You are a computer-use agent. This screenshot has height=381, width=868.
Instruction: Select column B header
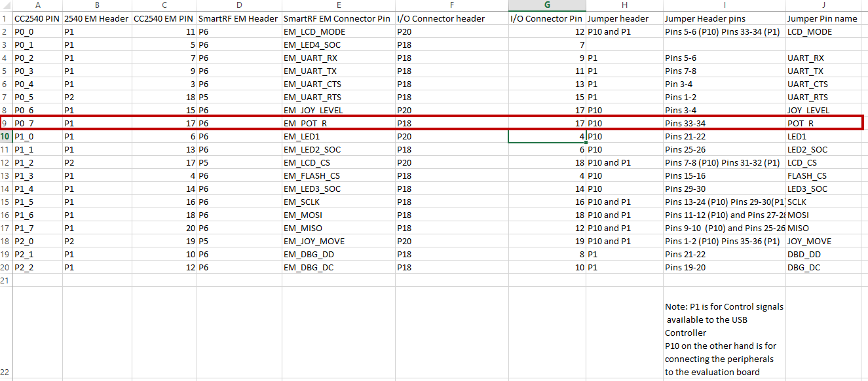tap(97, 5)
